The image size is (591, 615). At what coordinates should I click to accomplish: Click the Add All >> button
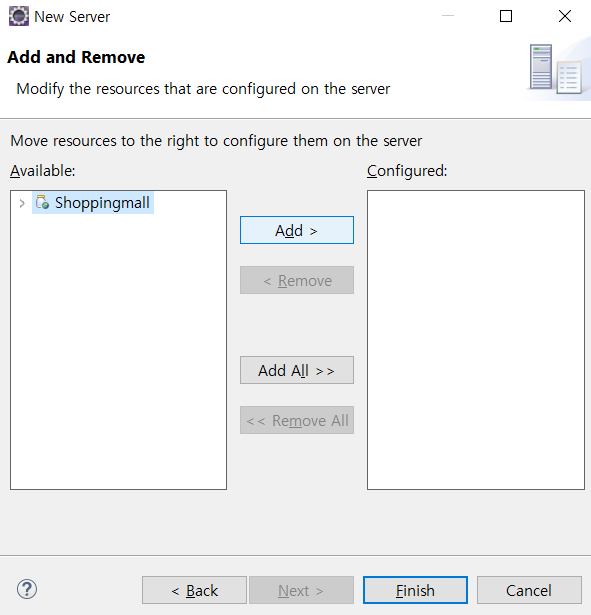[x=297, y=370]
